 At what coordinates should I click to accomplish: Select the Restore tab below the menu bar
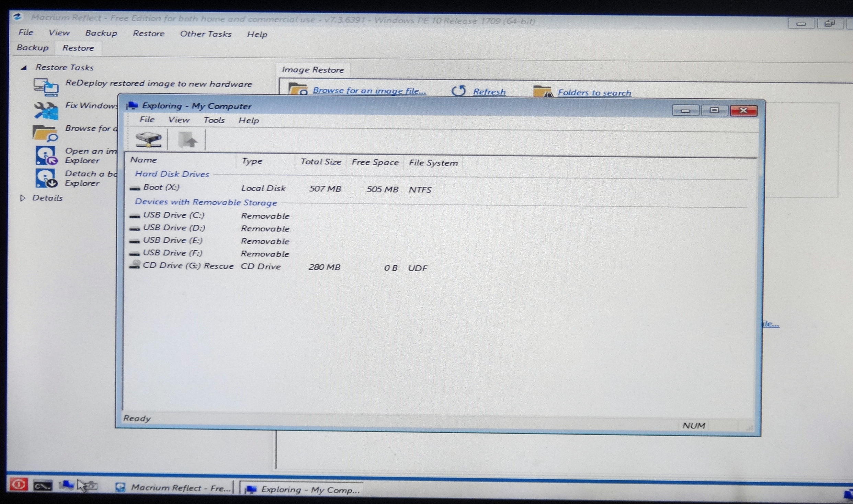click(78, 48)
